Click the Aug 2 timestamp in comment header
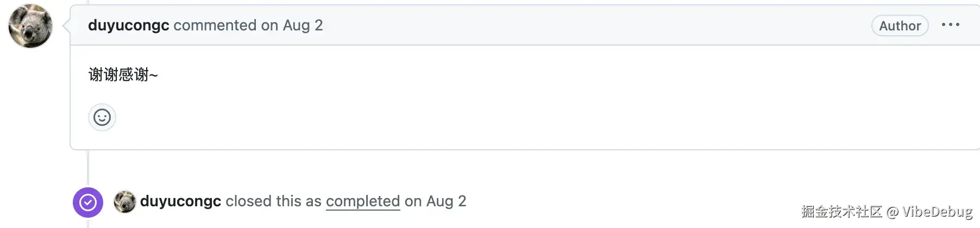Screen dimensions: 980x228 click(x=303, y=26)
